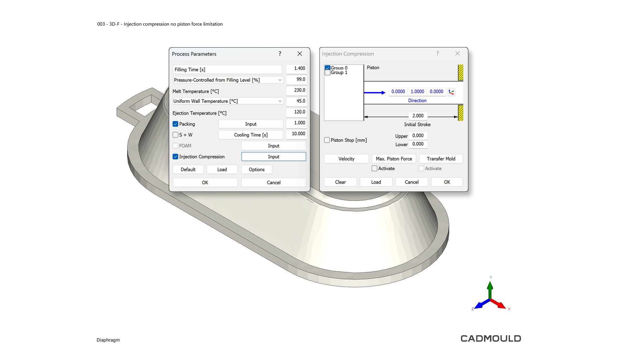Click the Initial Stroke value field

click(418, 116)
